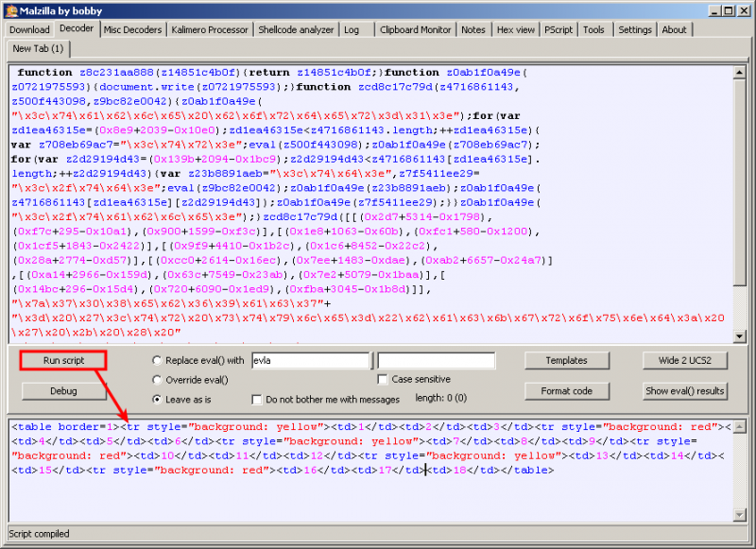
Task: Open the Misc Decoders tab
Action: (x=132, y=29)
